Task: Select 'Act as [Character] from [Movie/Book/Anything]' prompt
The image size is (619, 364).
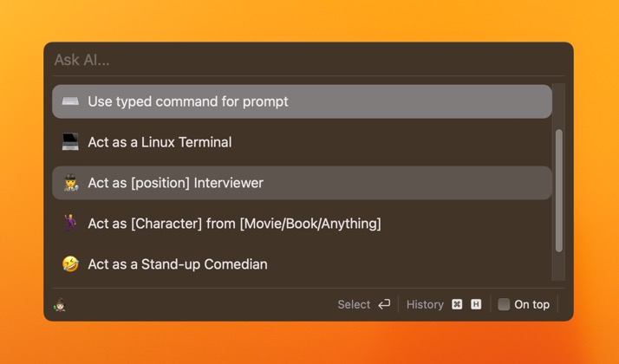Action: pos(234,224)
